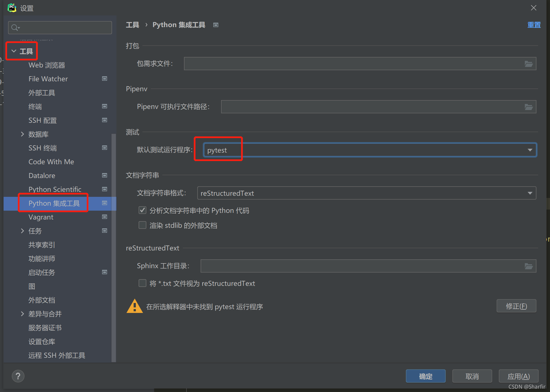Open Python Scientific settings page
This screenshot has width=550, height=392.
55,189
